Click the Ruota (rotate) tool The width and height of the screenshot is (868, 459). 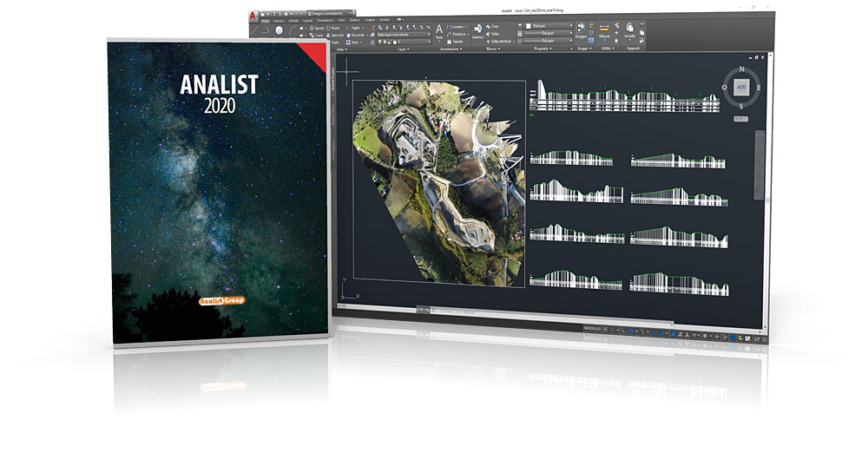[333, 29]
